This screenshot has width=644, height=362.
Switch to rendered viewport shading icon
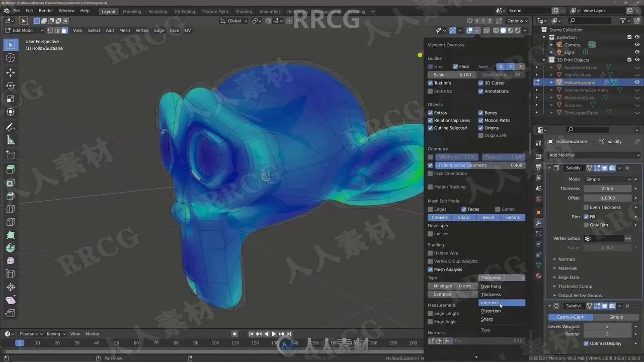tap(518, 31)
